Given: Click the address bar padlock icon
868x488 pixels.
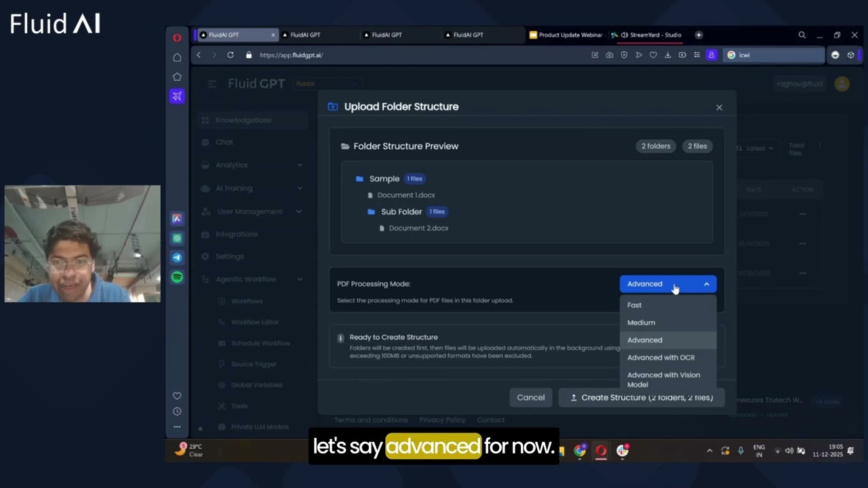Looking at the screenshot, I should (x=249, y=55).
